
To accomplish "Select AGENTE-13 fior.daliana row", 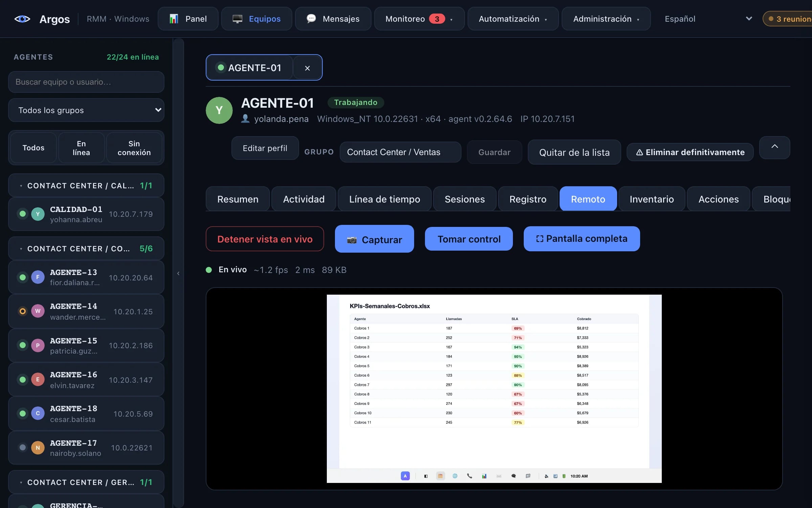I will pos(86,277).
